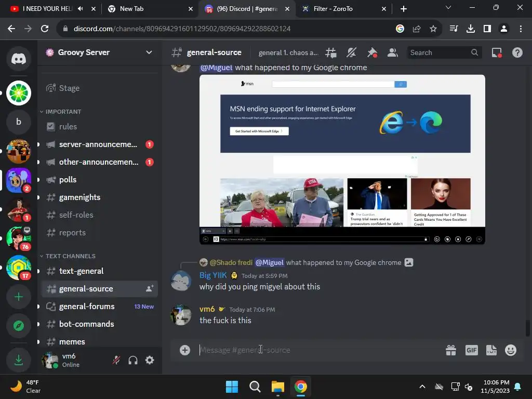Open server icon with 76 badge
Image resolution: width=532 pixels, height=399 pixels.
pyautogui.click(x=19, y=238)
